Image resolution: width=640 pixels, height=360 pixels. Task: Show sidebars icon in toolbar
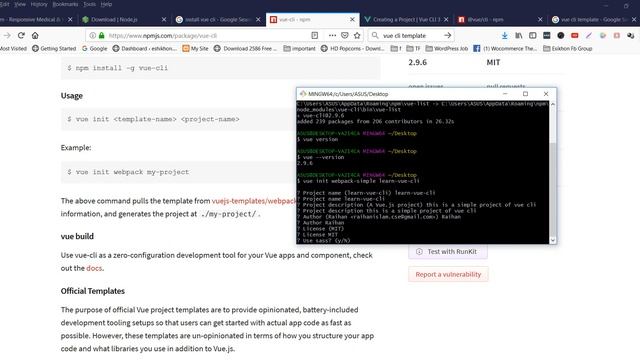click(x=533, y=36)
